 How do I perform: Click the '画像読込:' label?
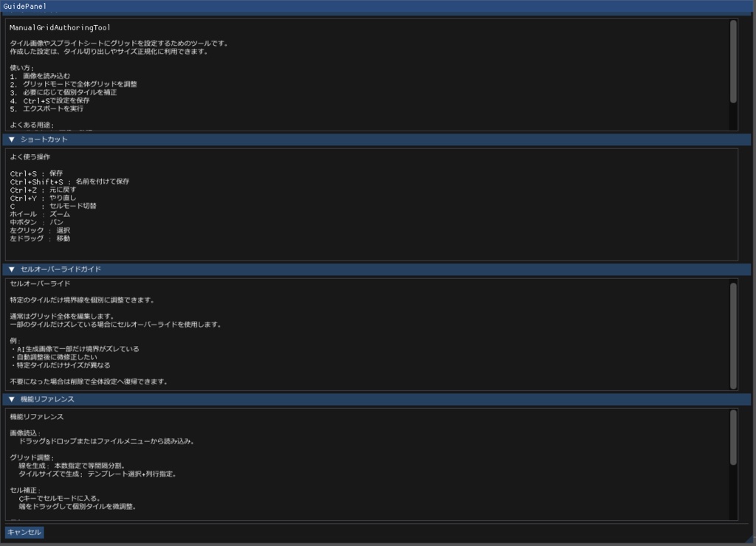point(25,433)
